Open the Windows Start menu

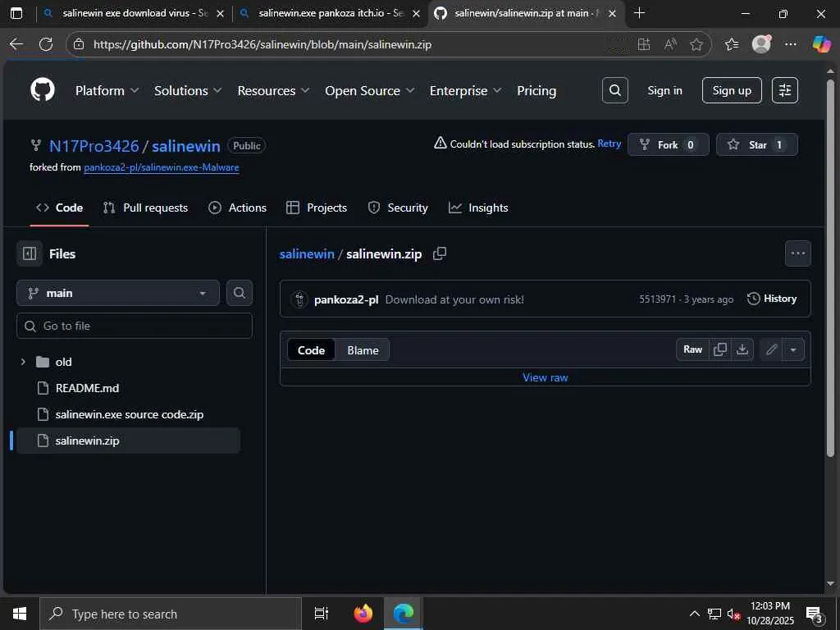pyautogui.click(x=20, y=614)
